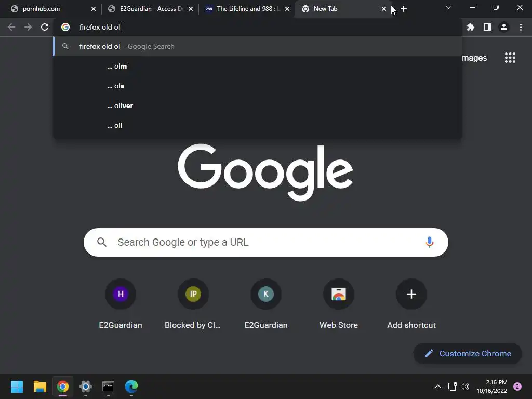Open the profile avatar menu
532x399 pixels.
(504, 27)
